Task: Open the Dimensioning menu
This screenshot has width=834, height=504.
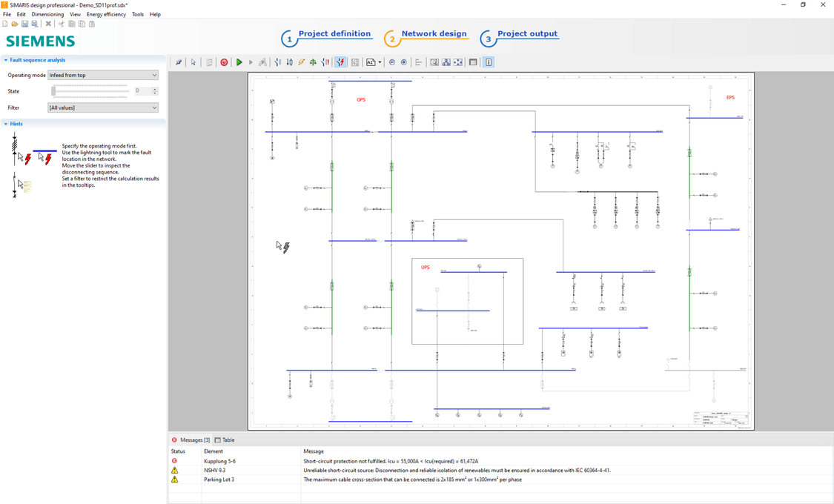Action: point(47,13)
